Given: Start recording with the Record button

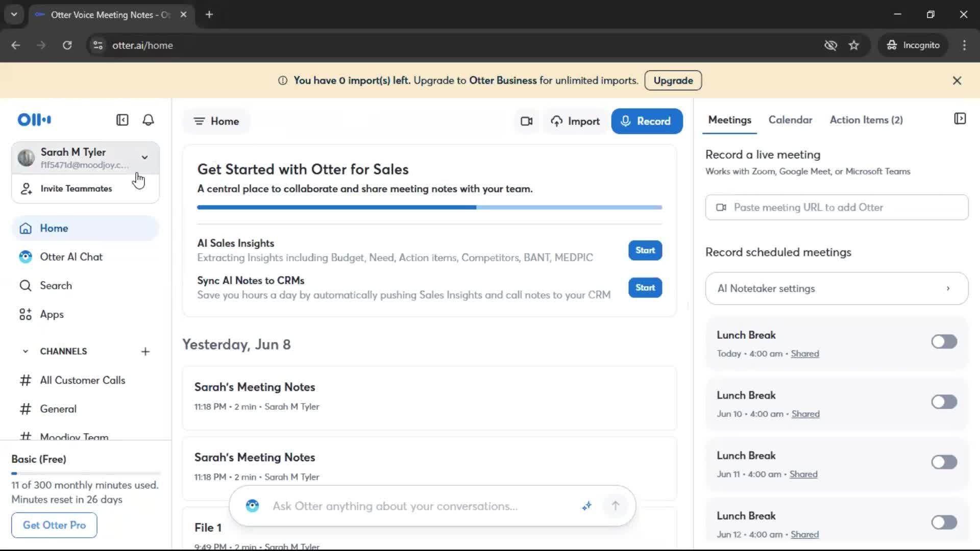Looking at the screenshot, I should pos(647,121).
